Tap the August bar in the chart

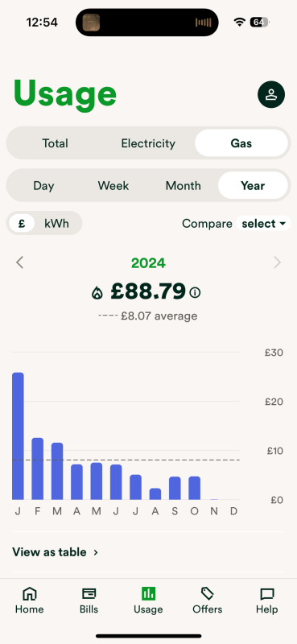click(155, 493)
